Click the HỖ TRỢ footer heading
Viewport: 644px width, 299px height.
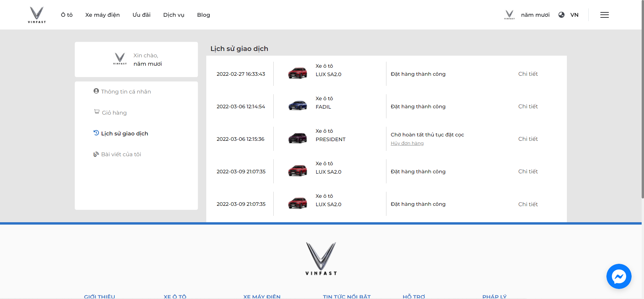(414, 296)
